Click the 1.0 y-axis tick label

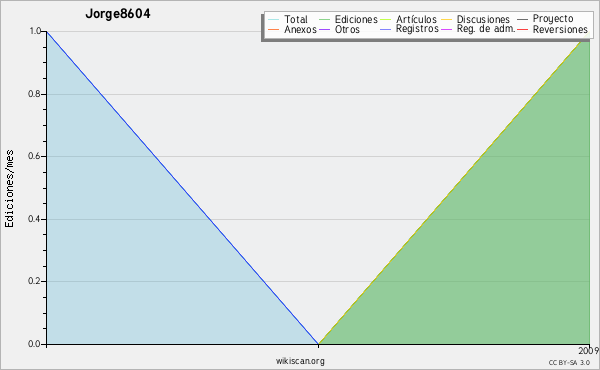point(35,31)
